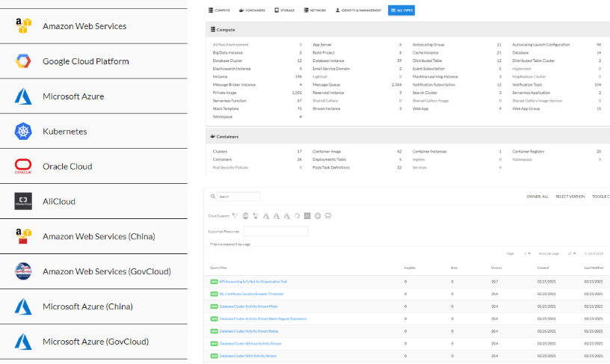610x364 pixels.
Task: Click the Kubernetes wheel logo
Action: (x=23, y=131)
